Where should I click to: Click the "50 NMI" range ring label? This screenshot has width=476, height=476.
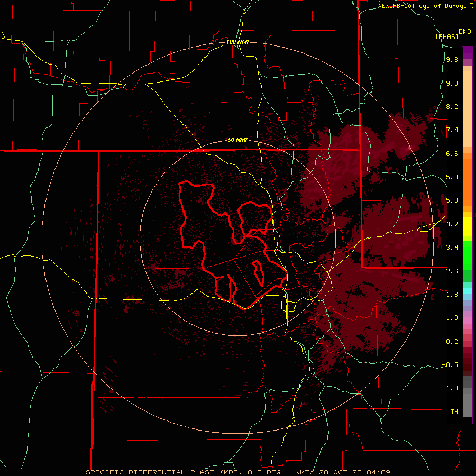pyautogui.click(x=237, y=140)
